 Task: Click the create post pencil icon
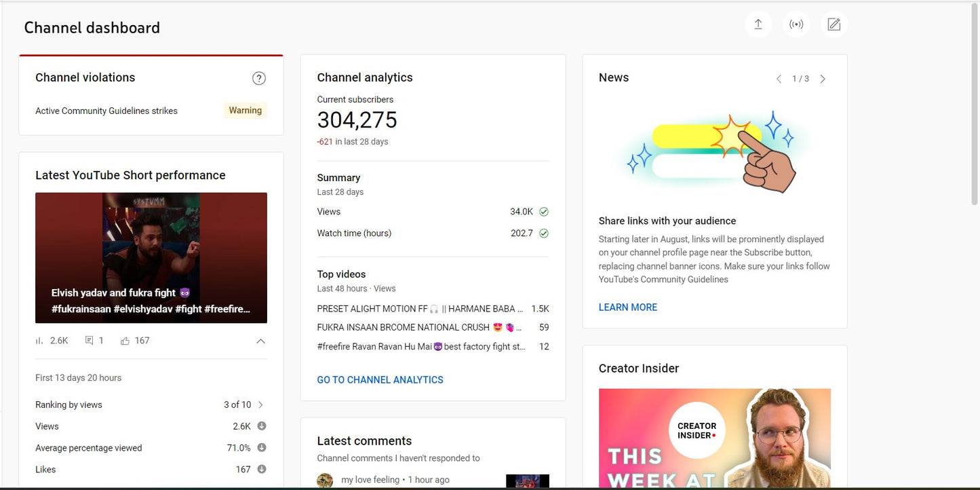(x=834, y=25)
